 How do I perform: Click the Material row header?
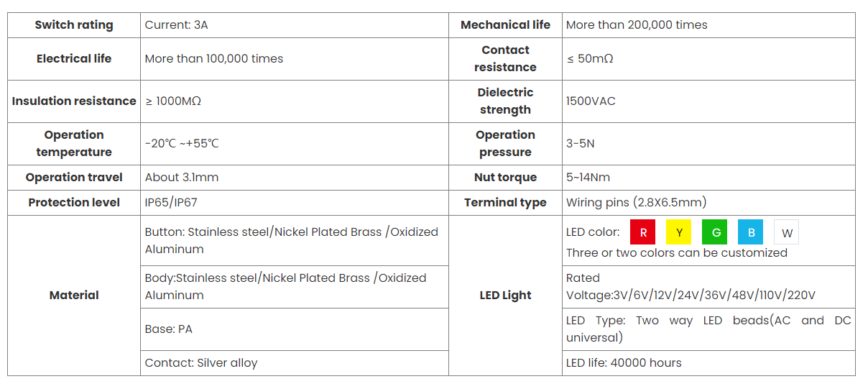point(74,295)
